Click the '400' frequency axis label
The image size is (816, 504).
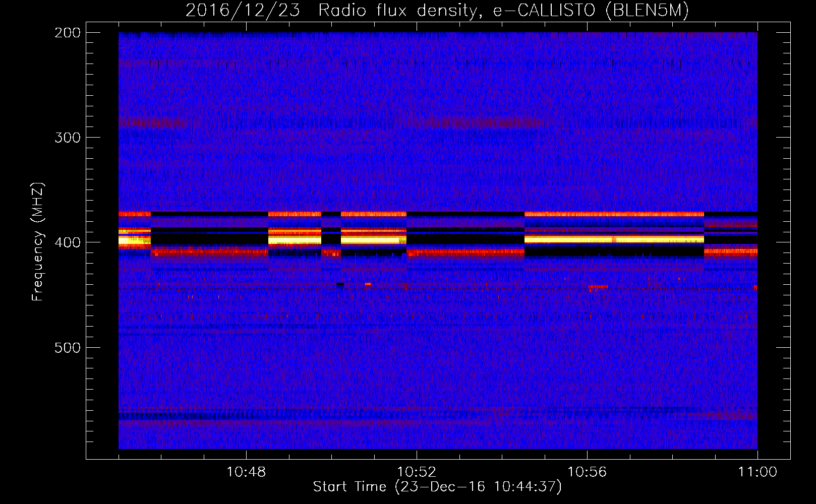[x=68, y=242]
